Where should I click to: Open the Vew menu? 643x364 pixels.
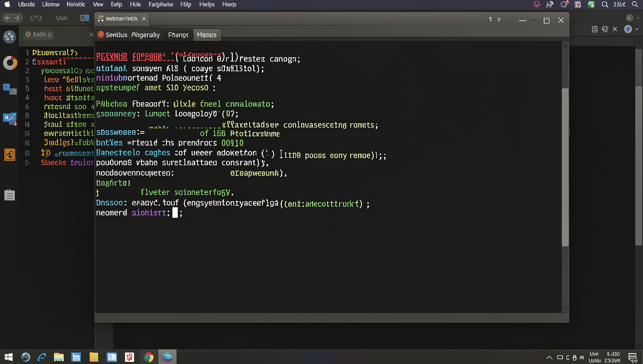[98, 4]
